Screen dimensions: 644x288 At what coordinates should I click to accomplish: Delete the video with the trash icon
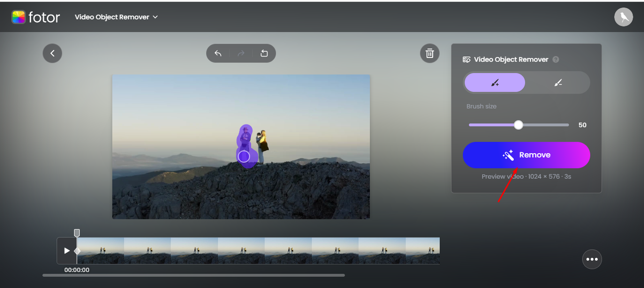pos(430,53)
